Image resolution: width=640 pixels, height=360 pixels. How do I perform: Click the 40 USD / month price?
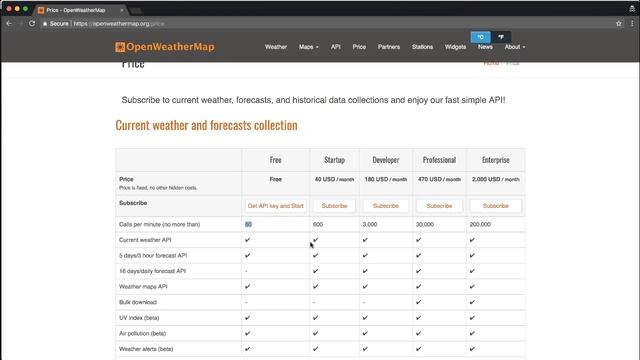[x=334, y=179]
